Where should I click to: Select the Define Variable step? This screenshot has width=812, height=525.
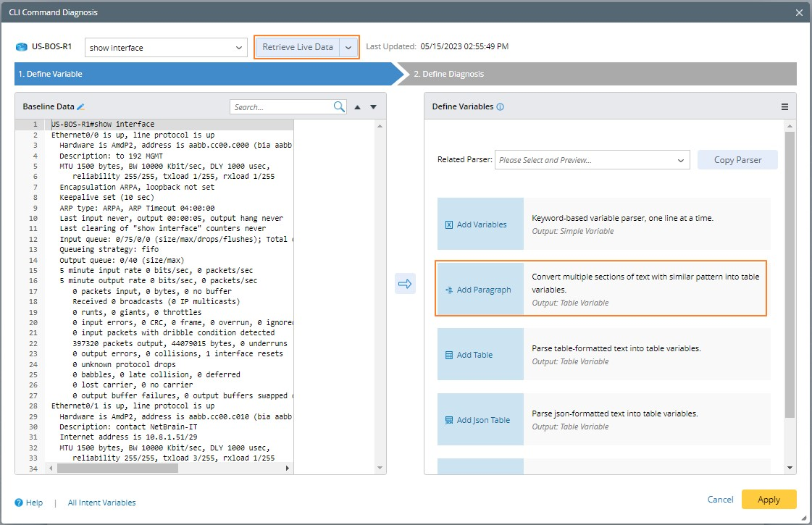(x=51, y=74)
